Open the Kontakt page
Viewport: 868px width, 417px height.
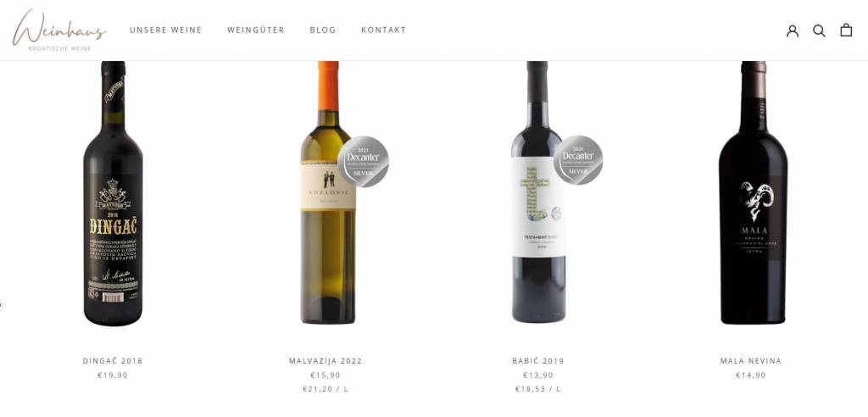(x=384, y=30)
